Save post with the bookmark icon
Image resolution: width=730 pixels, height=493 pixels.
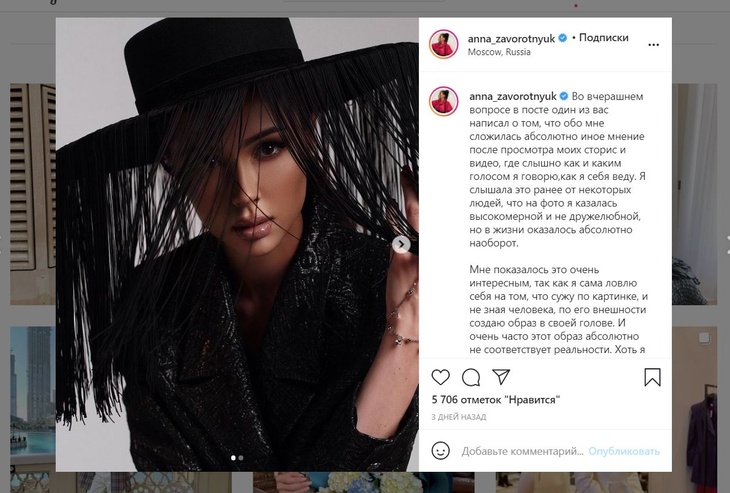click(652, 377)
